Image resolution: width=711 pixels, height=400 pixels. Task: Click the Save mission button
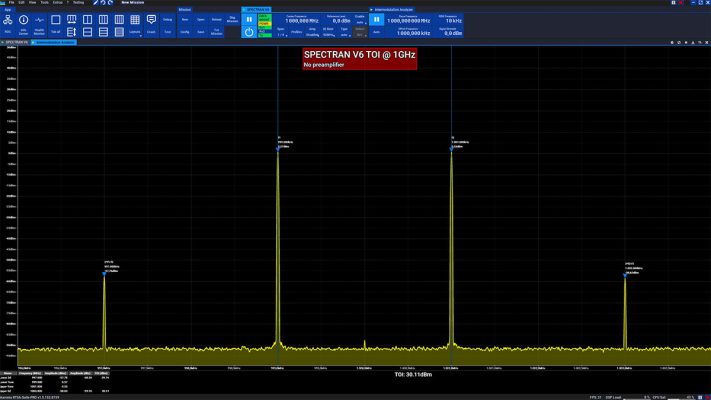(201, 32)
